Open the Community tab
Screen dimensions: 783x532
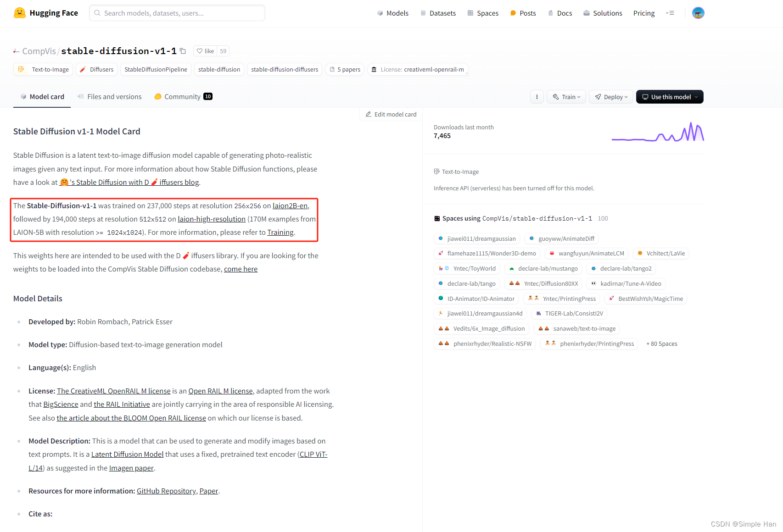pyautogui.click(x=183, y=96)
